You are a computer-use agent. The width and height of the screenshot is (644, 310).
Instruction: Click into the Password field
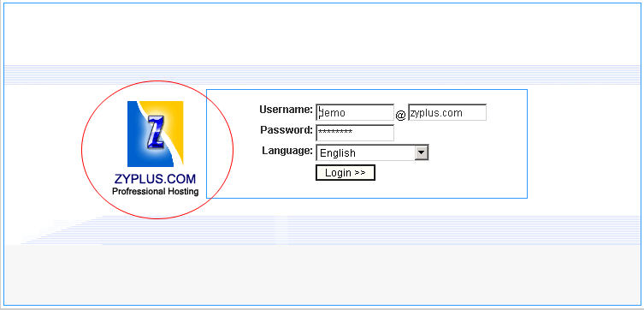click(x=355, y=133)
